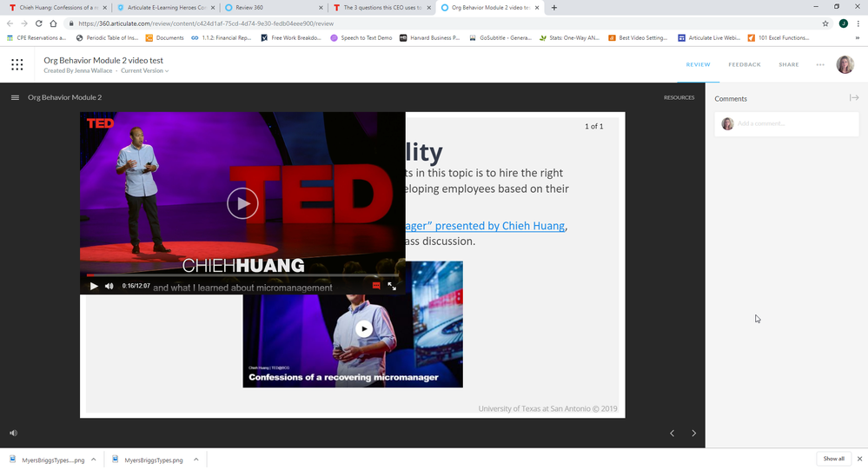Viewport: 868px width, 470px height.
Task: Switch to the Chieh Huang Confessions tab
Action: click(x=56, y=8)
